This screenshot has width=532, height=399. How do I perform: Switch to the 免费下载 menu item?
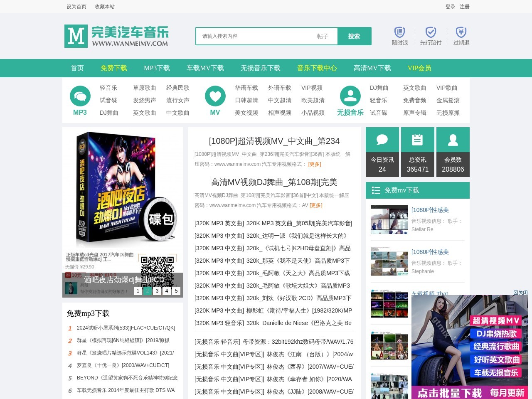(x=114, y=68)
